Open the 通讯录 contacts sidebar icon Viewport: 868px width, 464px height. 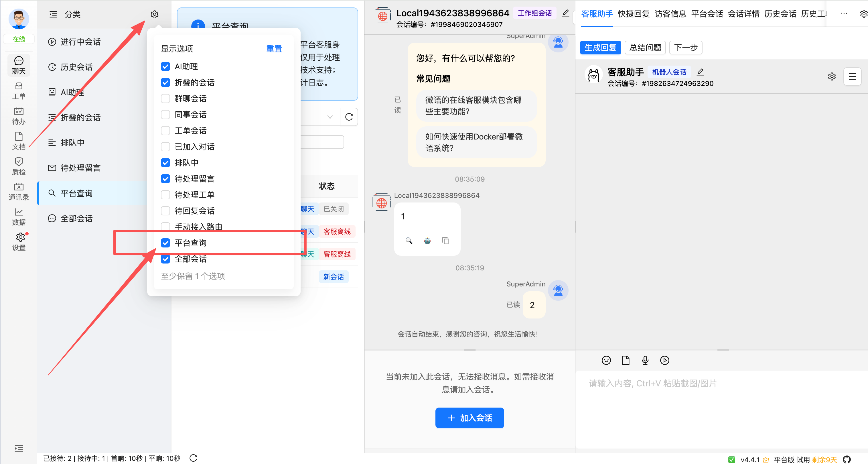point(19,192)
